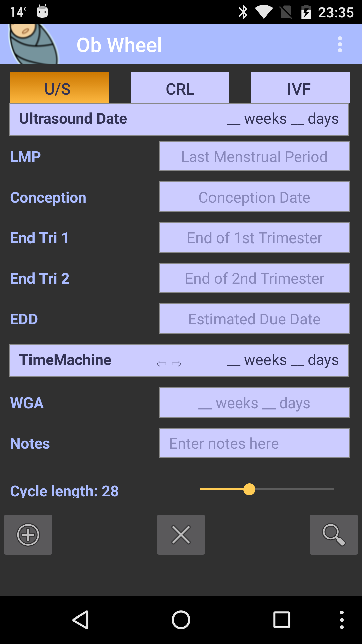Tap the magnifying glass search button
Screen dimensions: 362x644
coord(334,535)
